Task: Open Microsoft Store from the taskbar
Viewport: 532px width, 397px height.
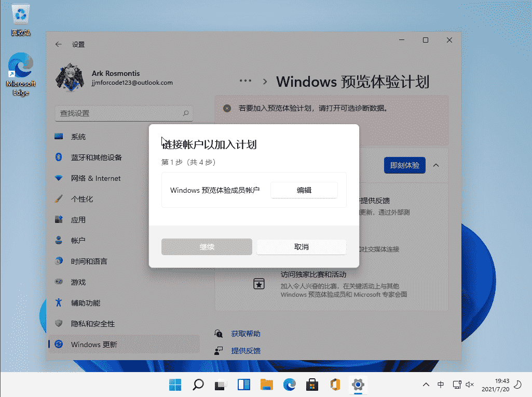Action: (312, 385)
